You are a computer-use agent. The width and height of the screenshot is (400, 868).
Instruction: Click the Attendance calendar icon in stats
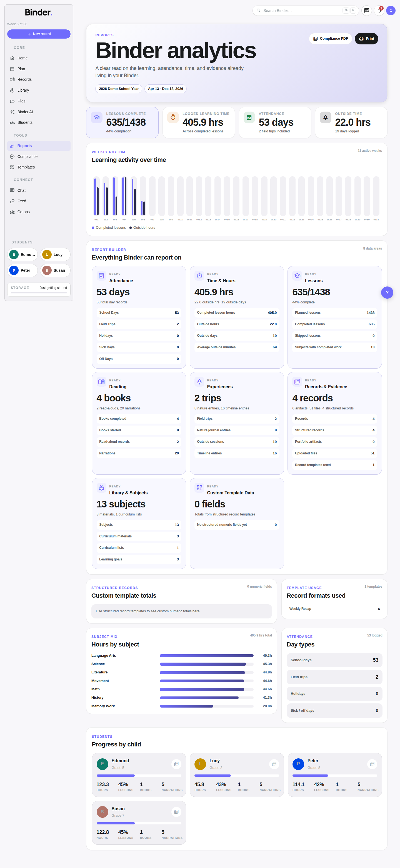click(249, 117)
